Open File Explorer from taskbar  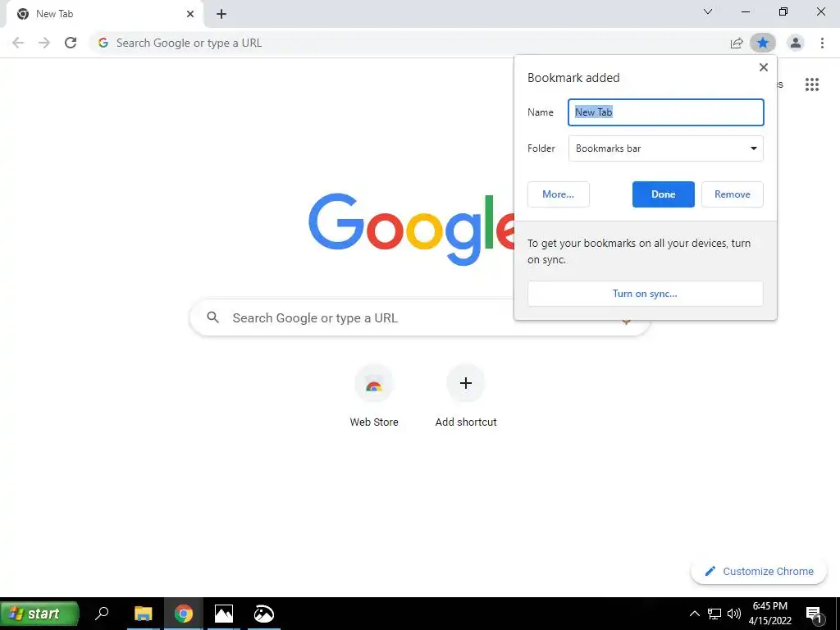pos(143,614)
